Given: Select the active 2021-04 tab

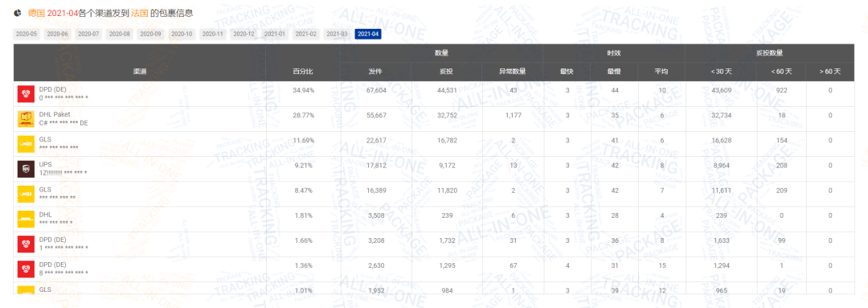Looking at the screenshot, I should [368, 35].
